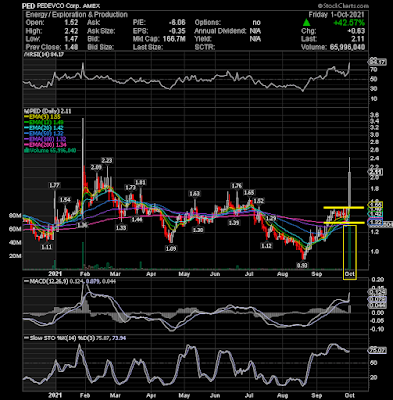The height and width of the screenshot is (400, 393).
Task: Click the Yield label
Action: (x=203, y=39)
